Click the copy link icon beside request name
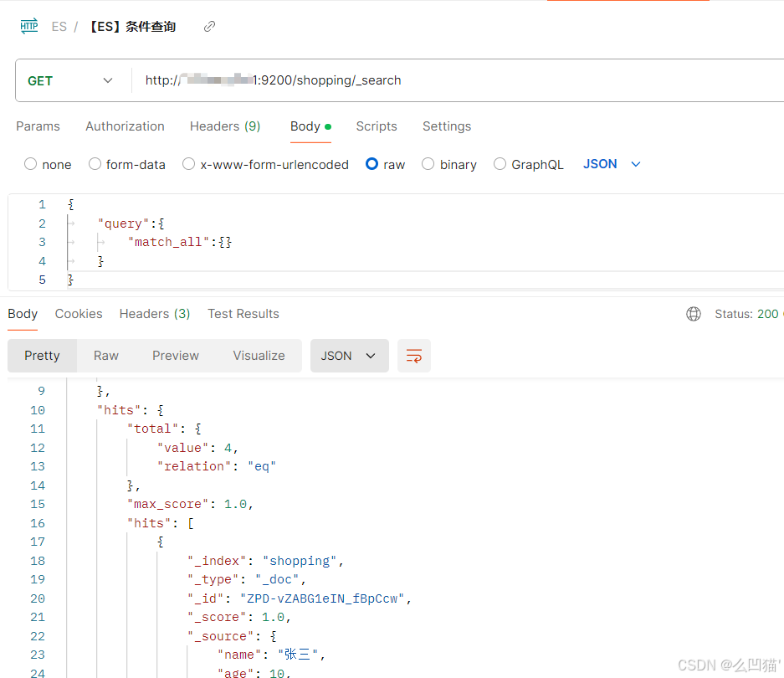Image resolution: width=784 pixels, height=678 pixels. [209, 27]
